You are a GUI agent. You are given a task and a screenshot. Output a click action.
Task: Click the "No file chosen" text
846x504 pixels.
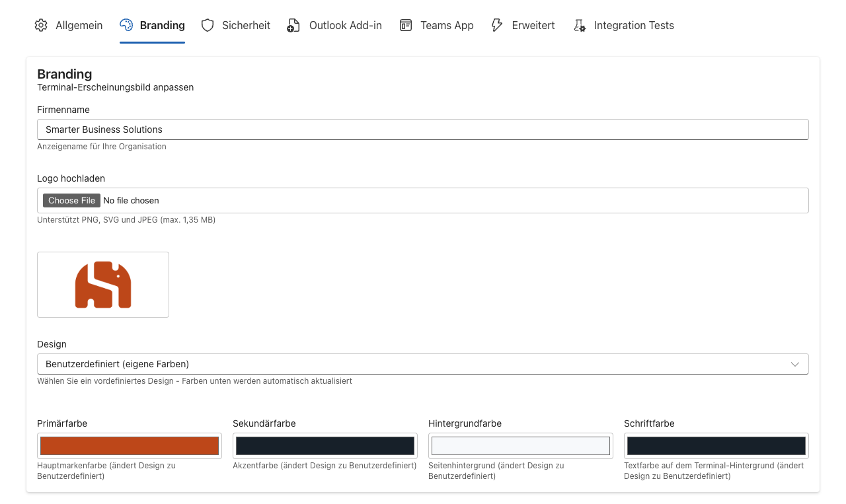pos(131,200)
